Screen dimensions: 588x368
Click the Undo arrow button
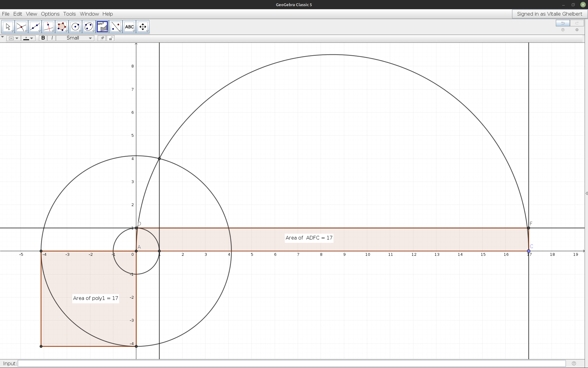(563, 23)
